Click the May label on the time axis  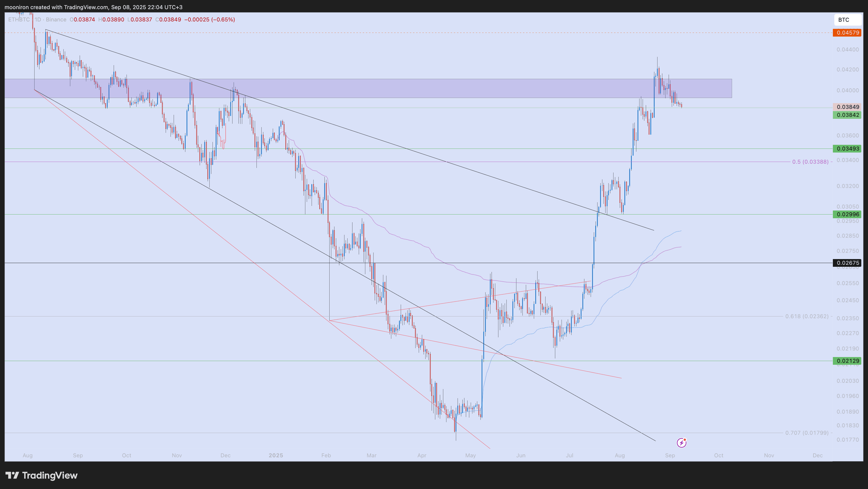click(x=470, y=455)
